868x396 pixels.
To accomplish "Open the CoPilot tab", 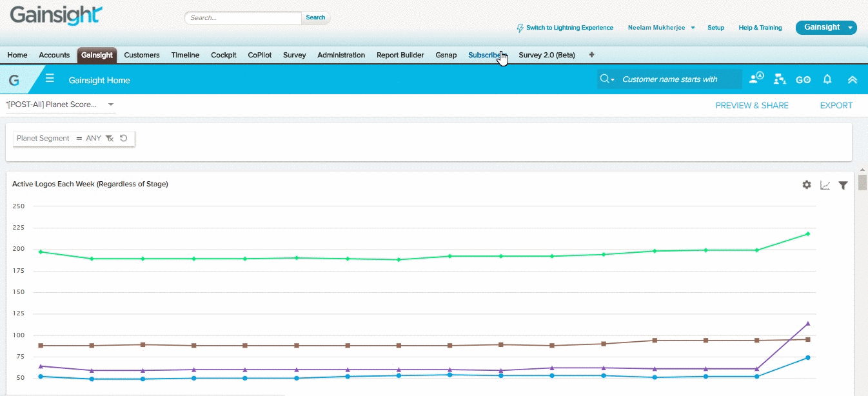I will (260, 55).
